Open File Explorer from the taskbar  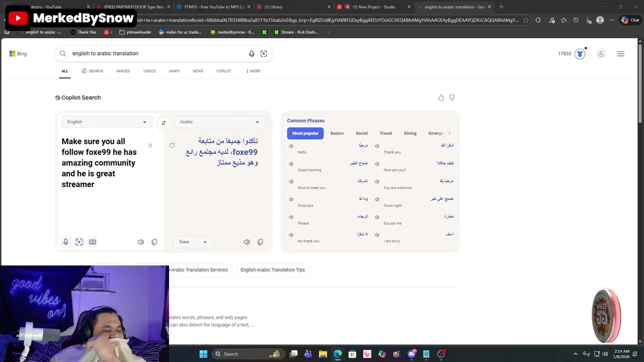323,354
